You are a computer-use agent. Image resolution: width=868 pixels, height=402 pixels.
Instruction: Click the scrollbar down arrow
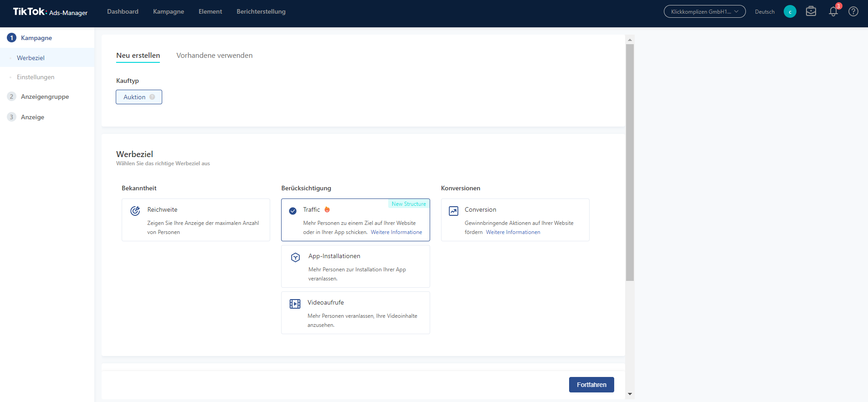(630, 394)
